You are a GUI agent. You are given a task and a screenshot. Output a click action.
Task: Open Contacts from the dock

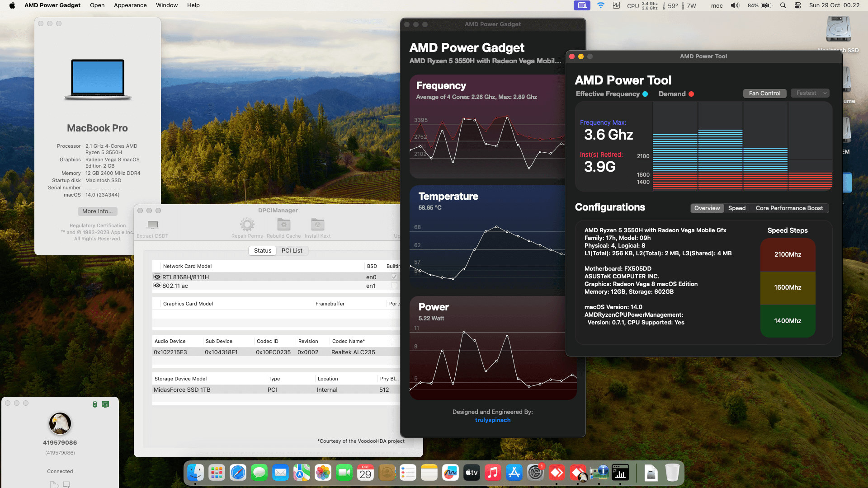(387, 473)
